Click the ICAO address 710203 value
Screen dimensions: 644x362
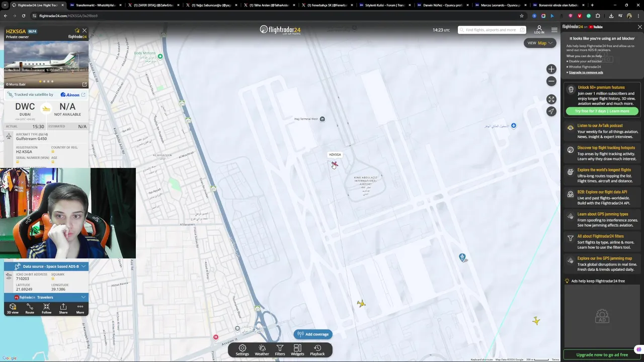(x=23, y=279)
